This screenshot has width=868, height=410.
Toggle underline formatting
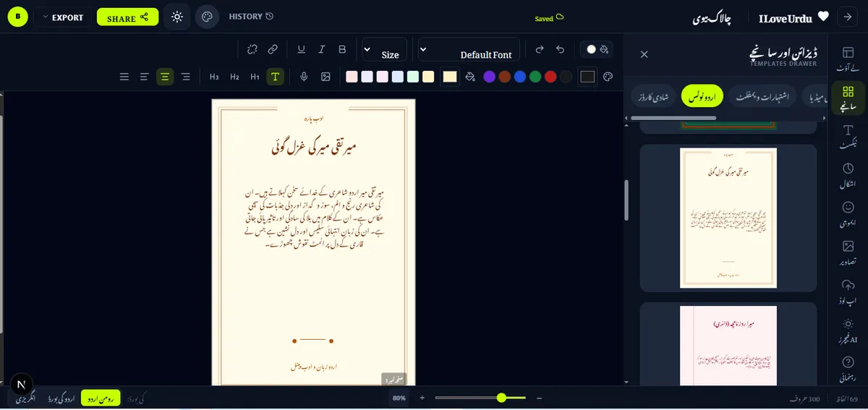[301, 49]
